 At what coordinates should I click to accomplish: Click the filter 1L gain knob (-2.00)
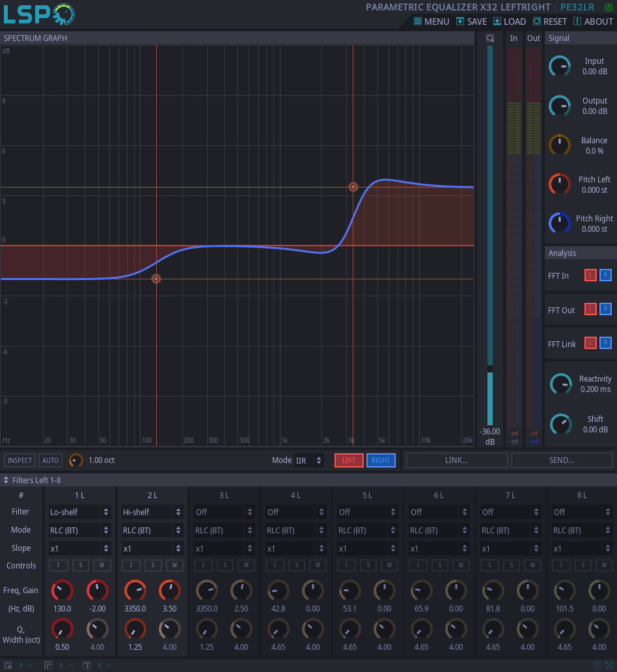(x=97, y=591)
